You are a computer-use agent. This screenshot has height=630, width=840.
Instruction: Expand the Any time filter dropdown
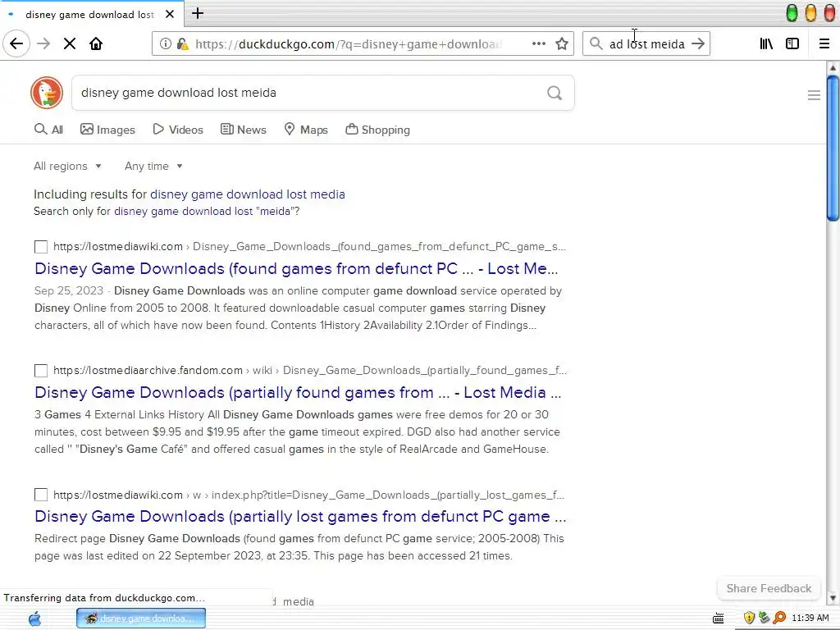(x=153, y=166)
